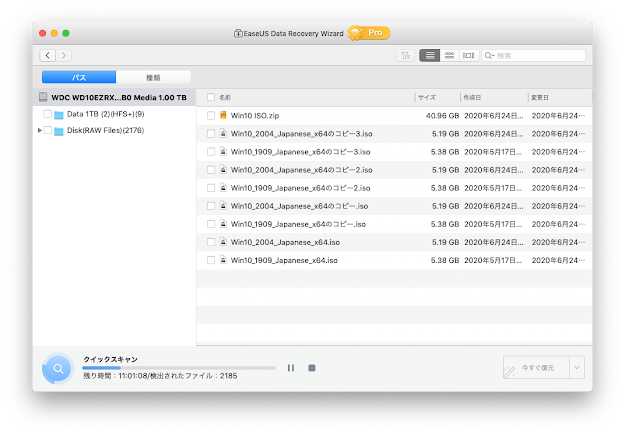Pause the quick scan
Viewport: 625px width, 435px height.
point(291,368)
